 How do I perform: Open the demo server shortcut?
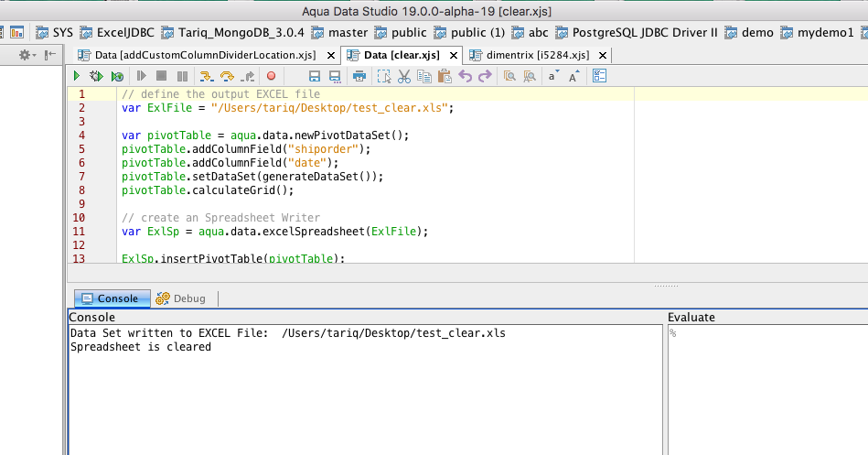click(x=749, y=33)
